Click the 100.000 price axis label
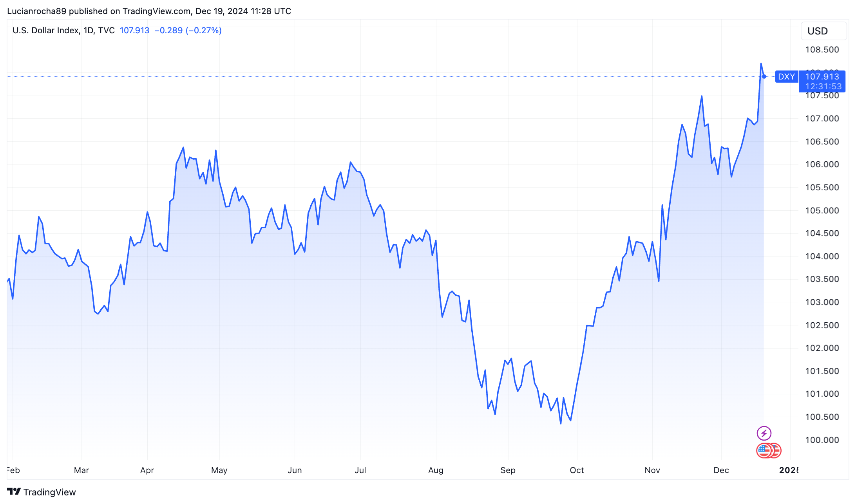This screenshot has width=856, height=504. [822, 440]
